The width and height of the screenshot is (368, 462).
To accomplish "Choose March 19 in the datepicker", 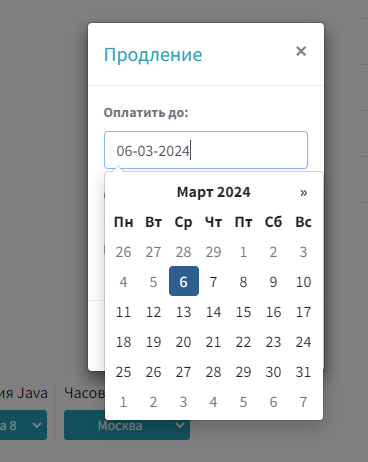I will (x=153, y=342).
